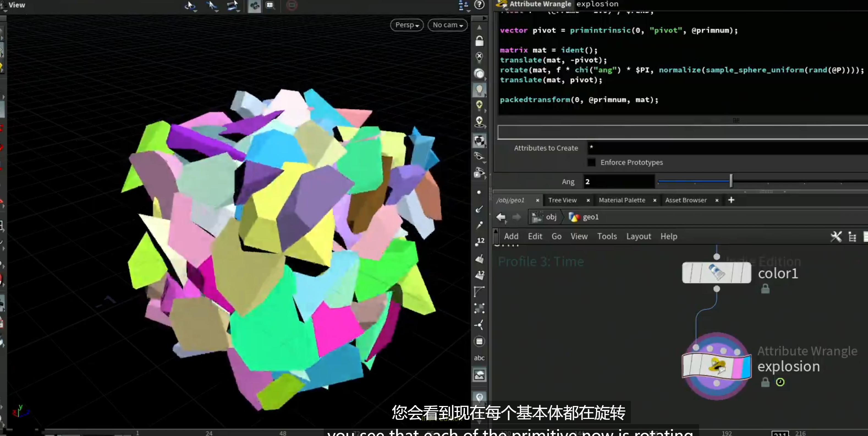868x436 pixels.
Task: Click the geometry selection arrow tool
Action: 211,6
